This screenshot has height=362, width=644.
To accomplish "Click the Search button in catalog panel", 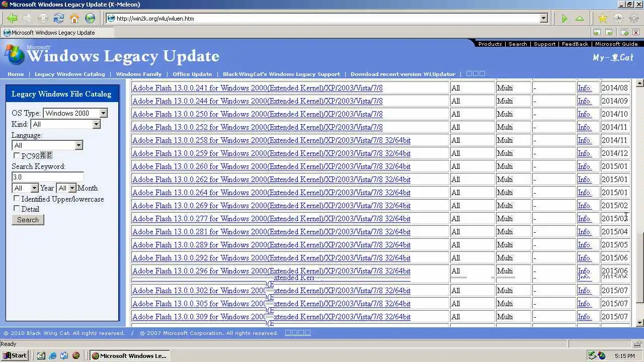I will (28, 220).
